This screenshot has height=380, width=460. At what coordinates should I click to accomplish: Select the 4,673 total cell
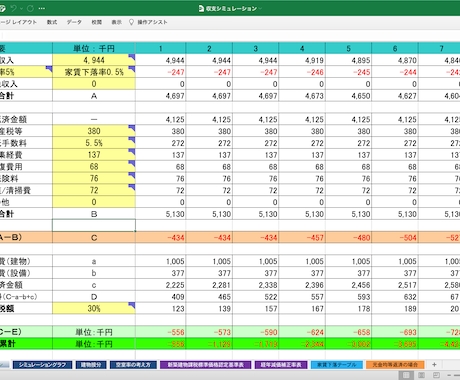point(302,96)
